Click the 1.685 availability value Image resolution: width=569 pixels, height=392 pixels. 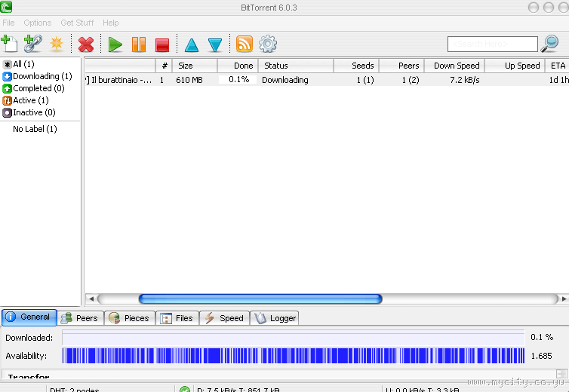pos(541,356)
